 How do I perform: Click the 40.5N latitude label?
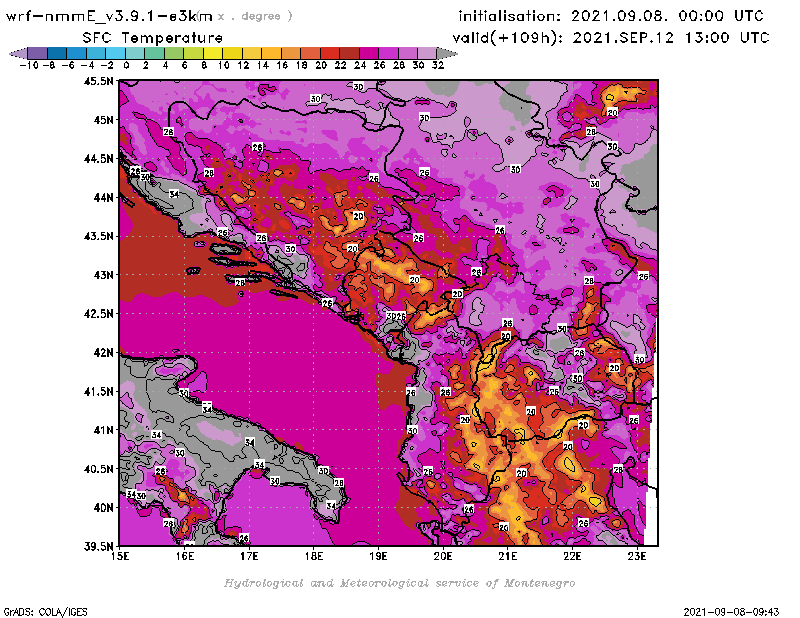pos(98,469)
